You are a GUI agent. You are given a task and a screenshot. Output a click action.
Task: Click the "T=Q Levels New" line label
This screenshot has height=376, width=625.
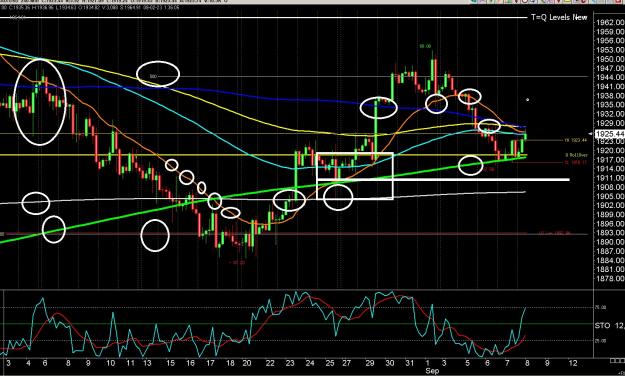[x=559, y=17]
